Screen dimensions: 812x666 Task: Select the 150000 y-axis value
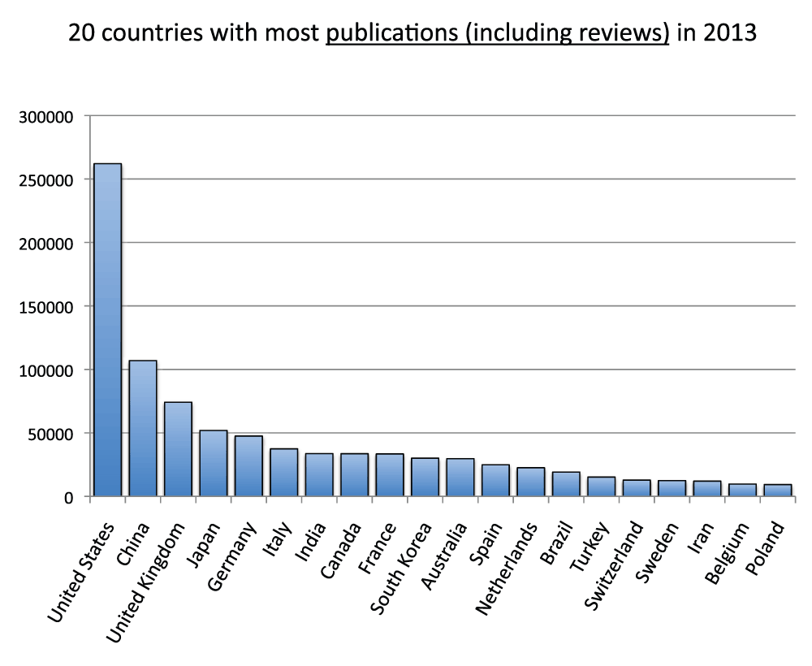[46, 306]
